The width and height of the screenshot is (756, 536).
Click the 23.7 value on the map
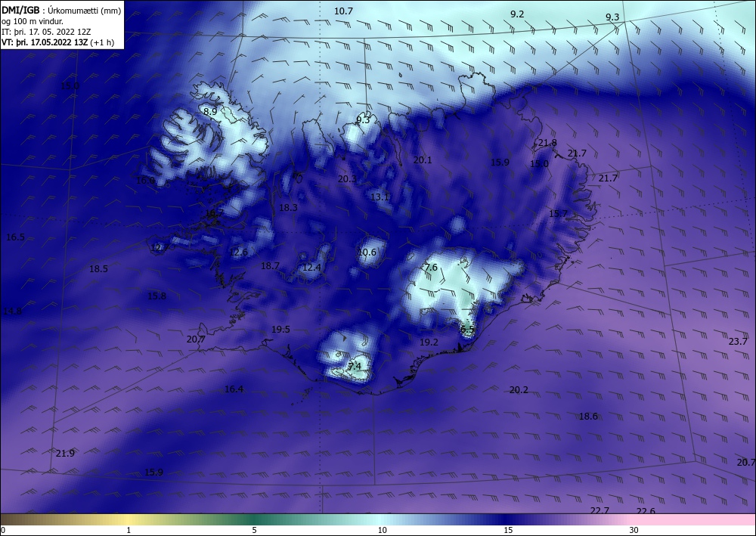click(738, 341)
